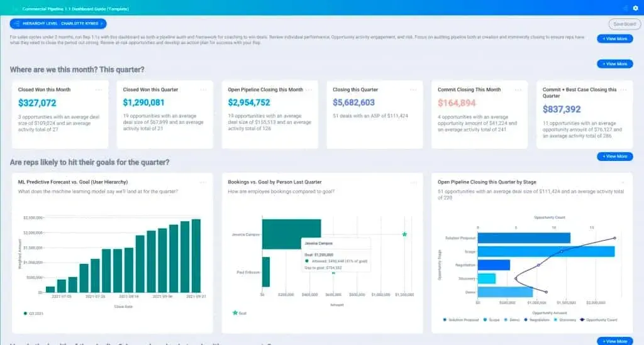The image size is (644, 345).
Task: Click ellipsis on Open Pipeline Closing this Month card
Action: pos(308,89)
